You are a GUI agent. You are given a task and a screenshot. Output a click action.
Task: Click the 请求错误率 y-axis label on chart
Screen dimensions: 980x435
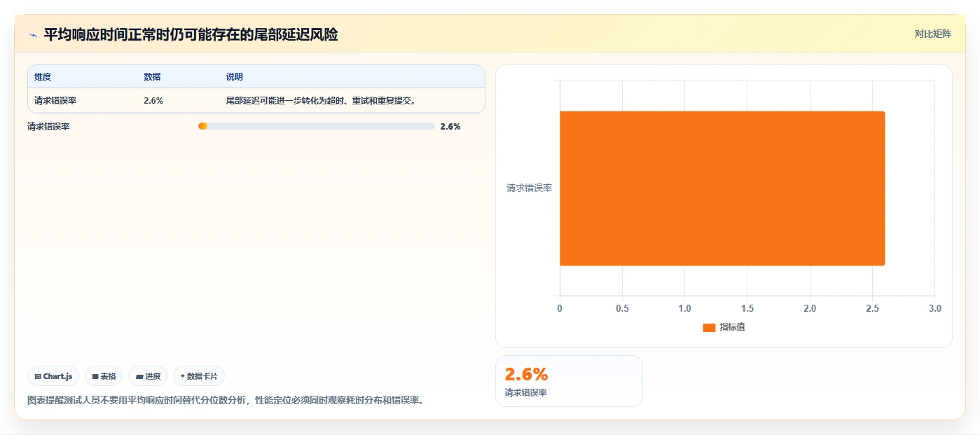point(530,188)
